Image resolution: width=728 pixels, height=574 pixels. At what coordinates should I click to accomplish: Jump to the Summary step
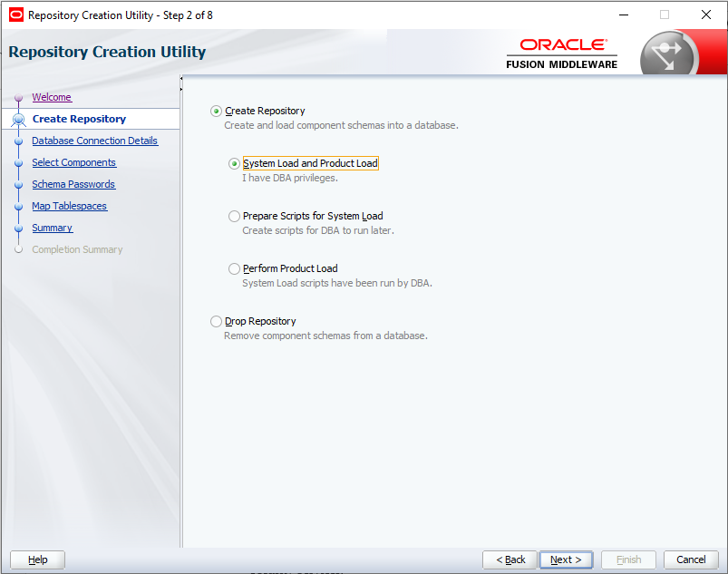click(x=52, y=228)
